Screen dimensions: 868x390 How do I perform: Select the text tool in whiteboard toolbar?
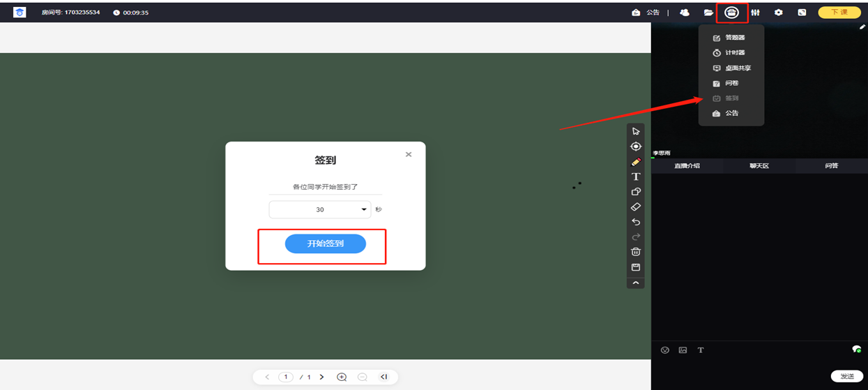(x=636, y=177)
